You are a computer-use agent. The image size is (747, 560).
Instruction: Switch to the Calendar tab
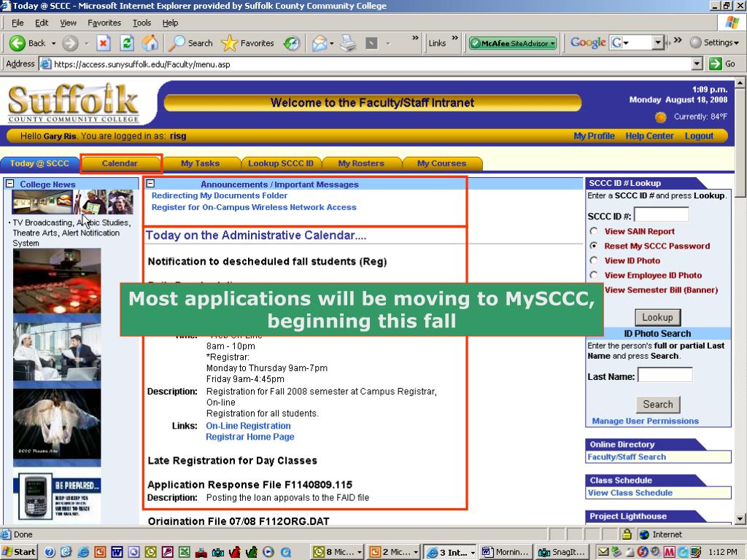coord(120,163)
